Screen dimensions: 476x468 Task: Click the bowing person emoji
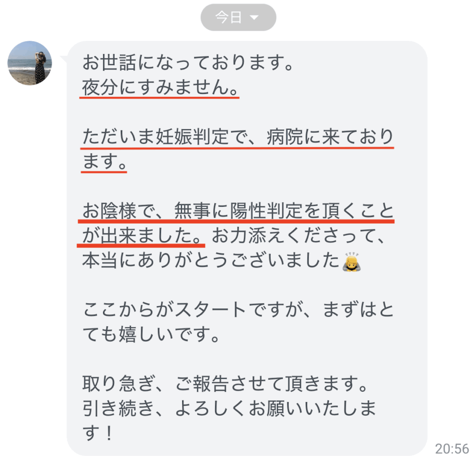pyautogui.click(x=351, y=262)
